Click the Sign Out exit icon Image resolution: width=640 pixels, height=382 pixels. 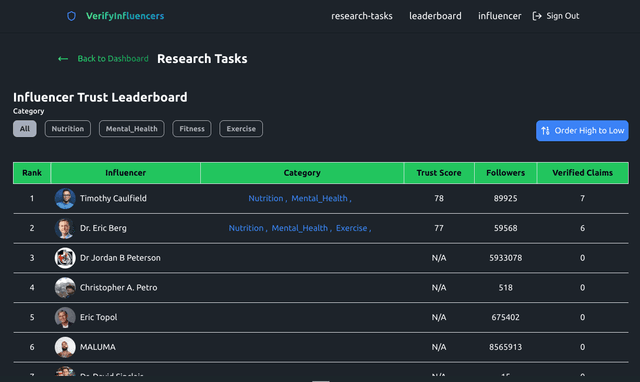tap(537, 16)
